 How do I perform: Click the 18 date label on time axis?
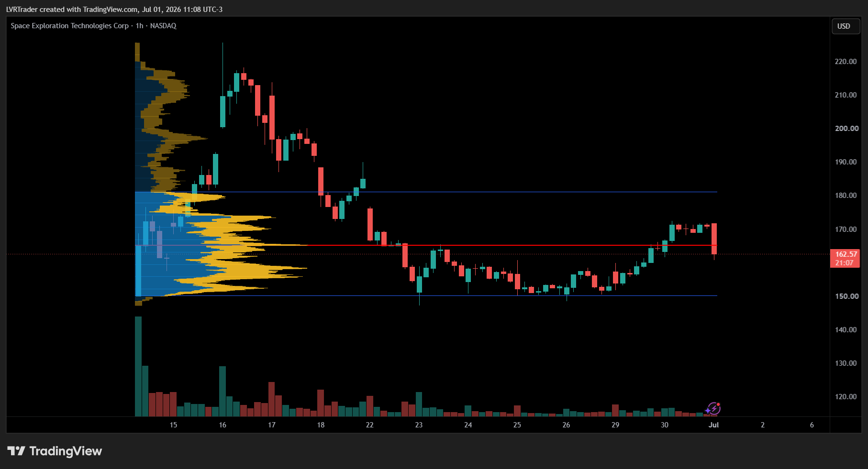pyautogui.click(x=321, y=425)
